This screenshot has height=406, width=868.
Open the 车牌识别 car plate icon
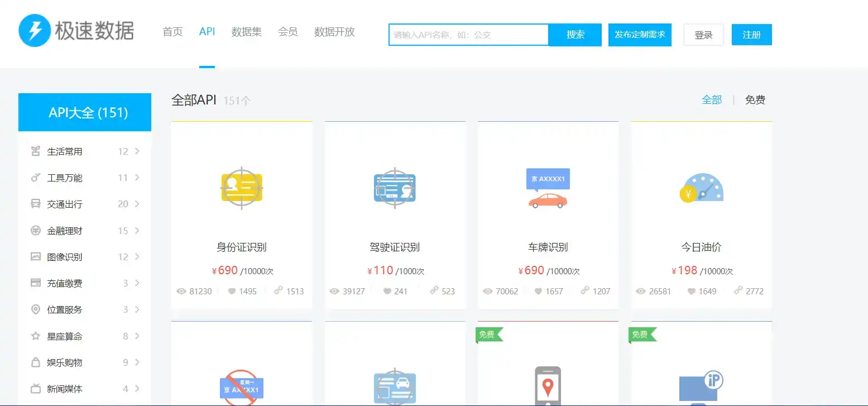click(x=548, y=188)
